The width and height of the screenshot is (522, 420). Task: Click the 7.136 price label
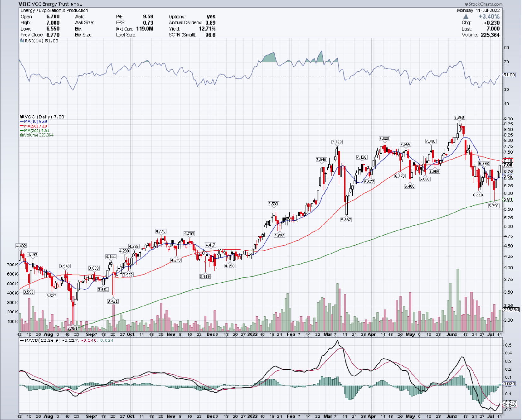point(362,157)
